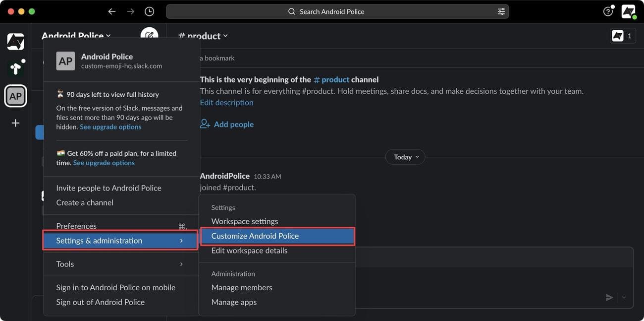Click the back navigation arrow
The height and width of the screenshot is (321, 644).
coord(111,11)
